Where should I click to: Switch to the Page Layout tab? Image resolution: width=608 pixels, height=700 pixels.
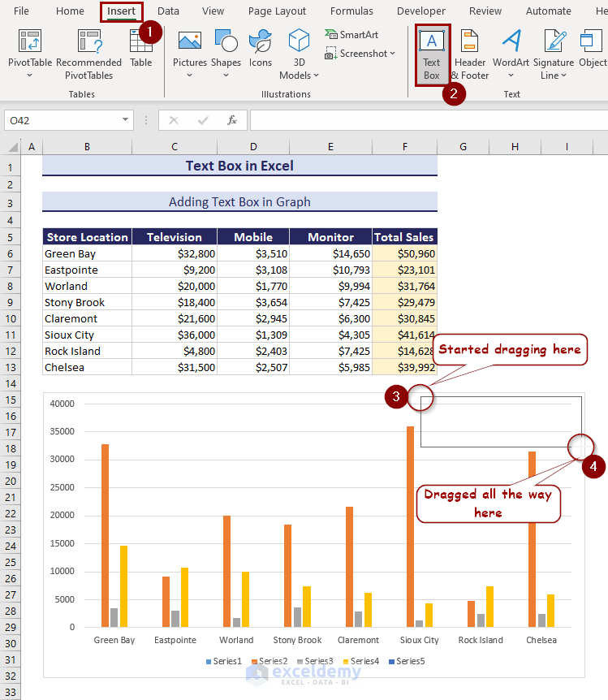coord(278,11)
